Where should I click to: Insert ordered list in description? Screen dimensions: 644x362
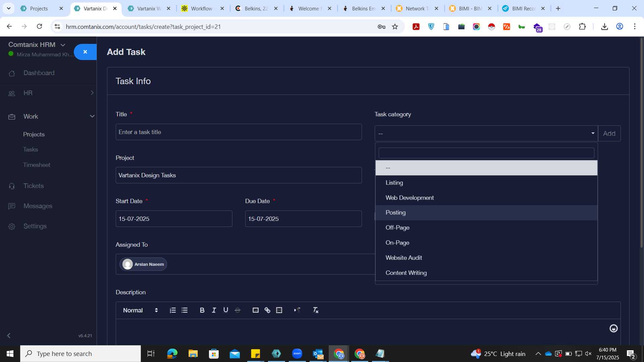coord(173,310)
